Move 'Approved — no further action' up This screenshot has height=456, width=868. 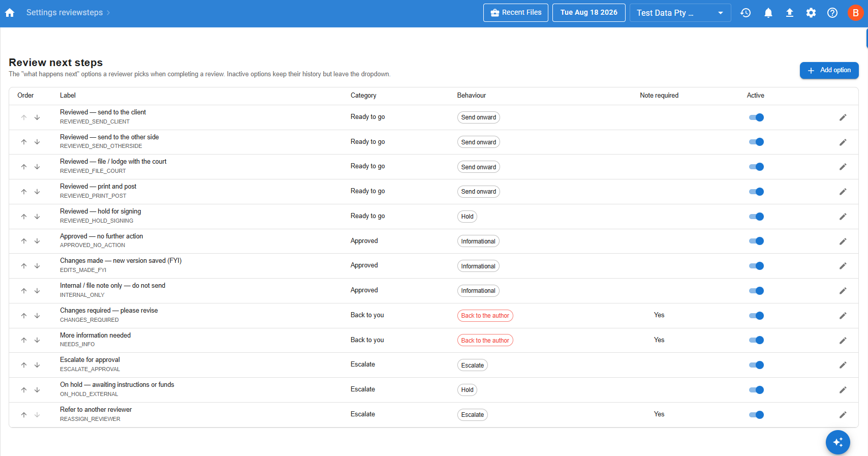[24, 241]
